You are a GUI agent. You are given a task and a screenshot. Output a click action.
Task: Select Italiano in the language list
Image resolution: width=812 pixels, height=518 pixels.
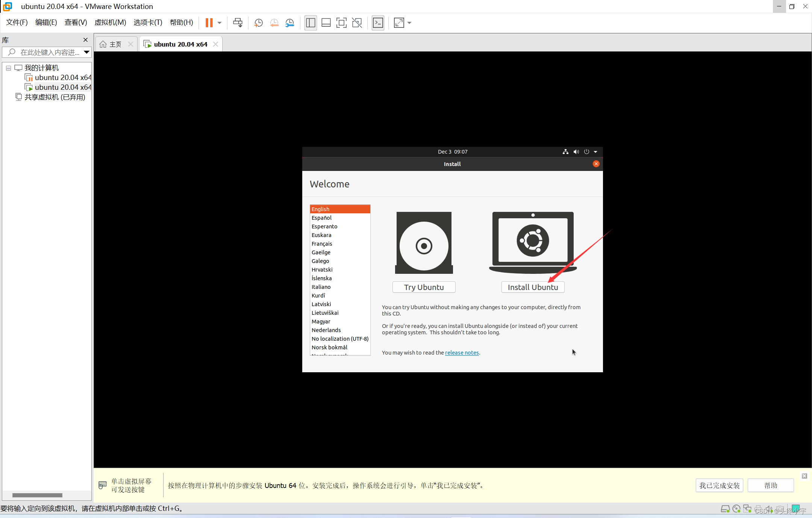(x=340, y=287)
